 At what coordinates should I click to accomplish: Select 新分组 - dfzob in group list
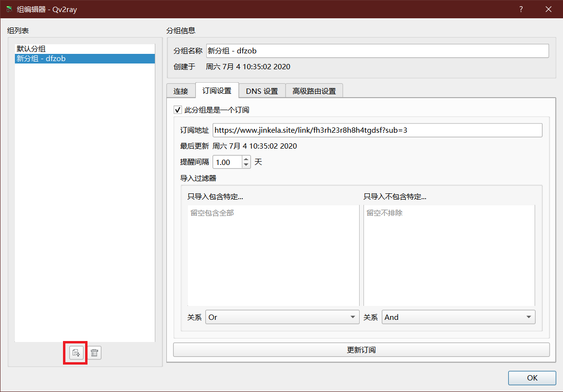[41, 59]
